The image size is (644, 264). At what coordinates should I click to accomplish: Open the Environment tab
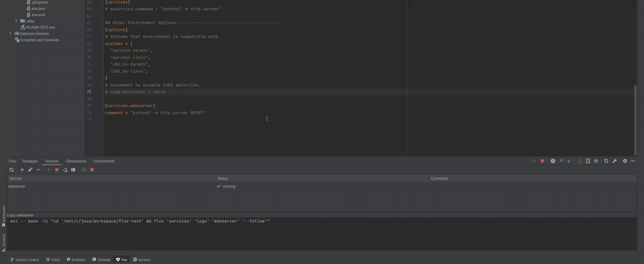104,161
